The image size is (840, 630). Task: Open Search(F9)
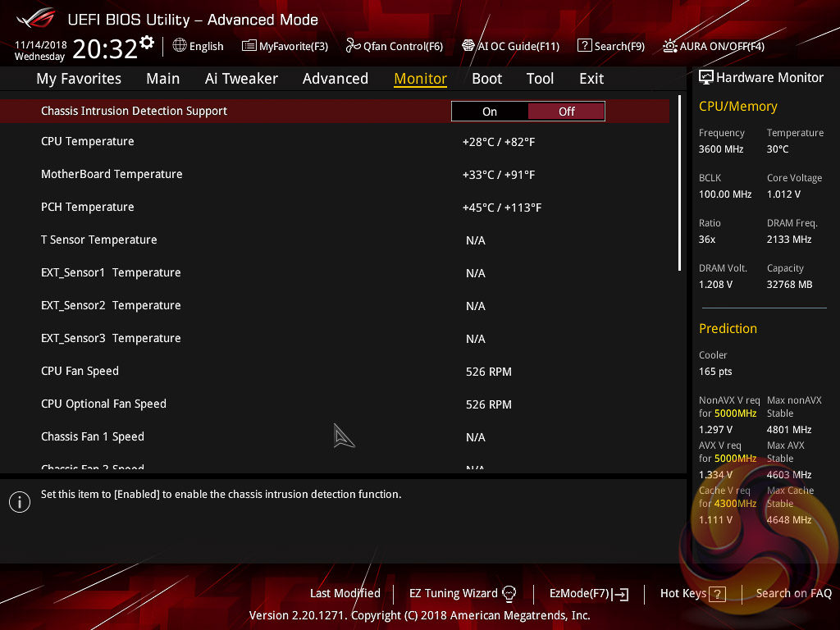[x=611, y=46]
